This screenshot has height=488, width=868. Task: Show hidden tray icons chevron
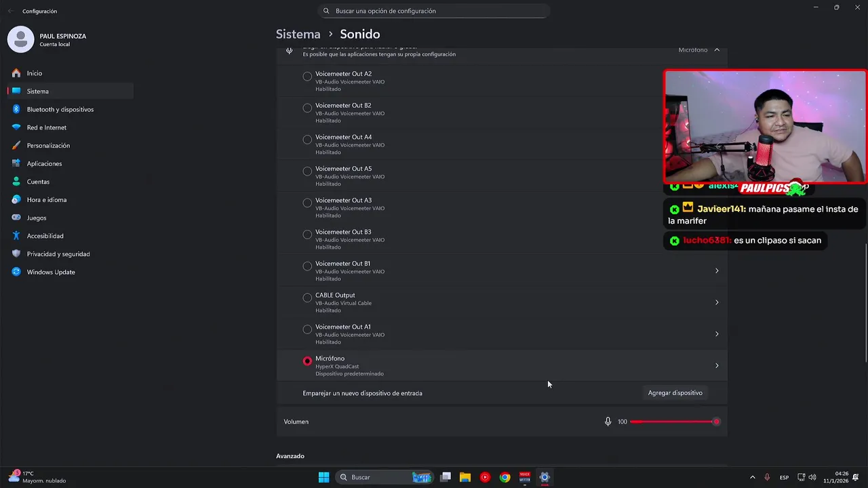[752, 477]
